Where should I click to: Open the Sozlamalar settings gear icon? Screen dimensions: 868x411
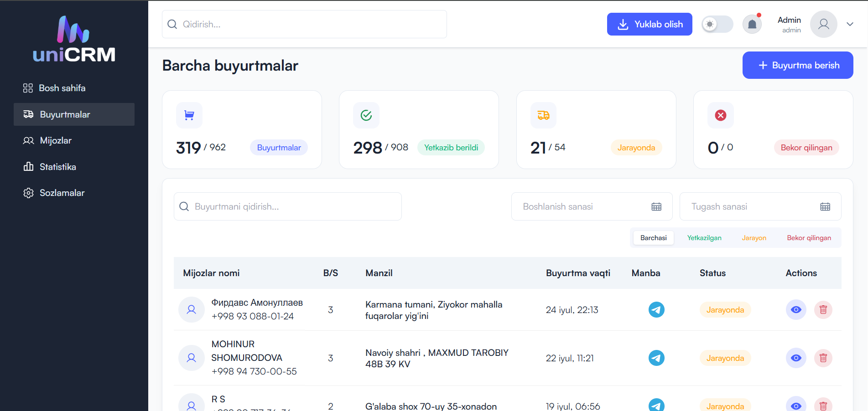coord(28,192)
